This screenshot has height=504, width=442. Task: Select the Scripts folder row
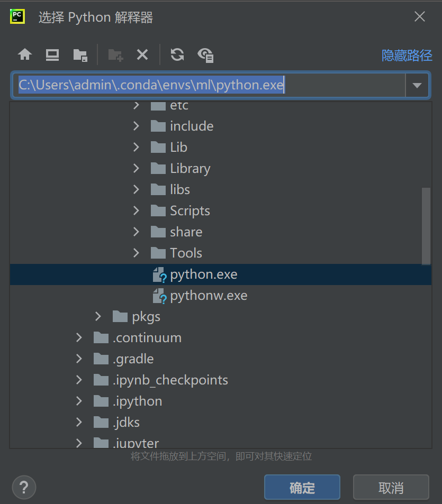221,210
